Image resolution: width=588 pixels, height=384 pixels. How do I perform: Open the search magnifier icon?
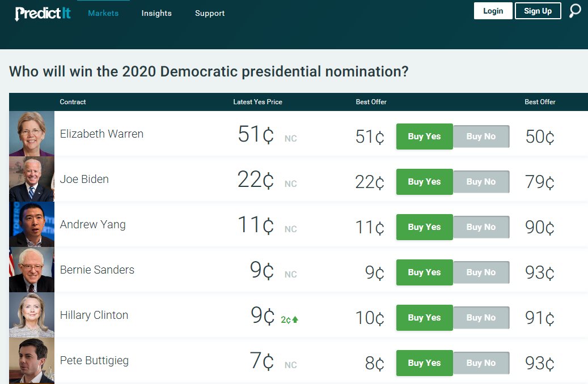pyautogui.click(x=575, y=11)
